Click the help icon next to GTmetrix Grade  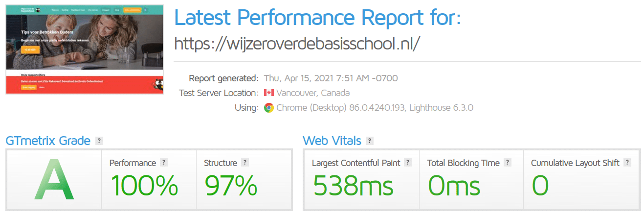[x=99, y=141]
